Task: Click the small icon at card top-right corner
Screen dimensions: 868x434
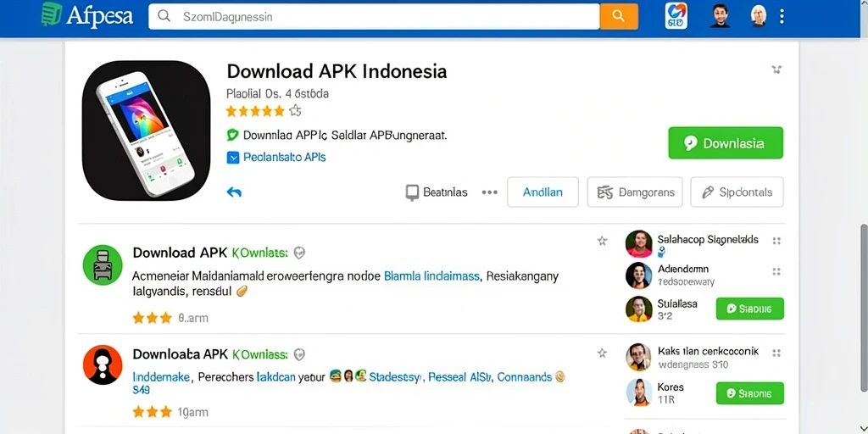Action: tap(776, 70)
